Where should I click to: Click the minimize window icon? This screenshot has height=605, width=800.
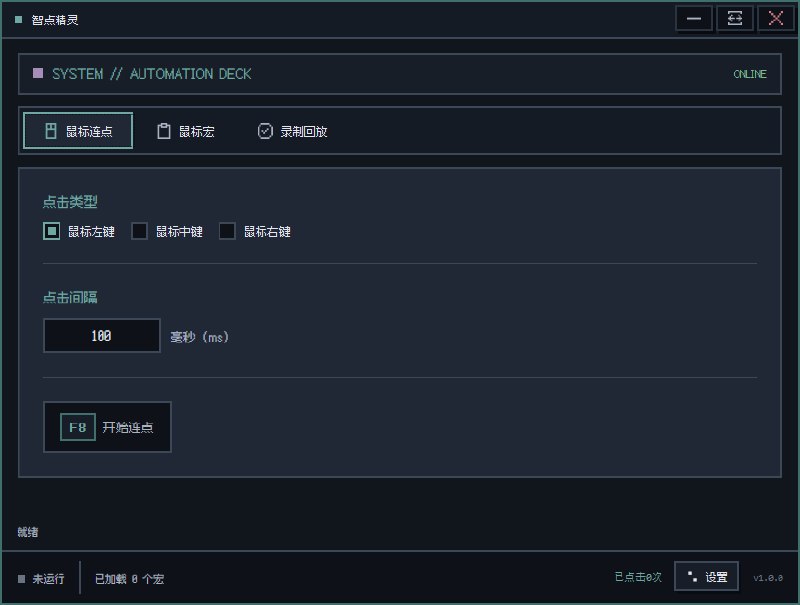tap(693, 19)
